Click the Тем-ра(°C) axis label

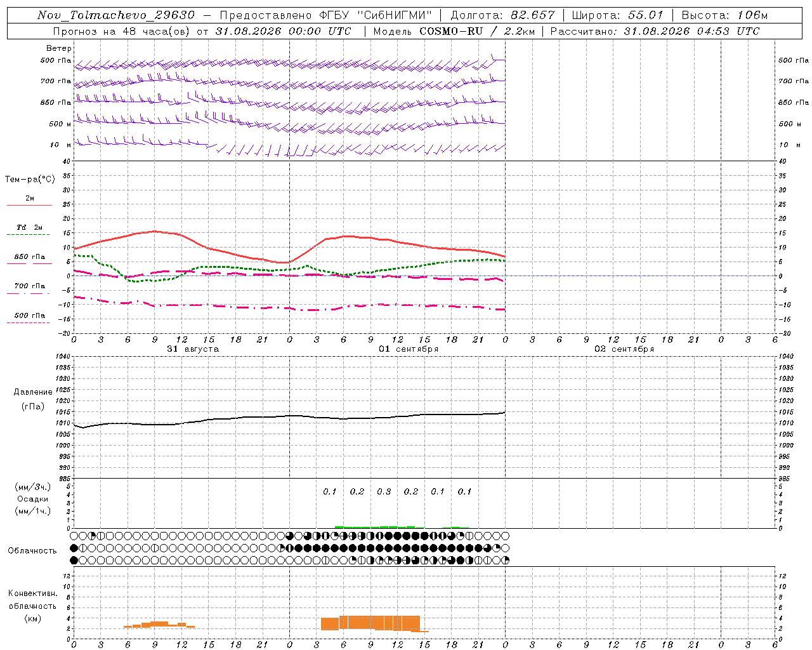click(30, 180)
